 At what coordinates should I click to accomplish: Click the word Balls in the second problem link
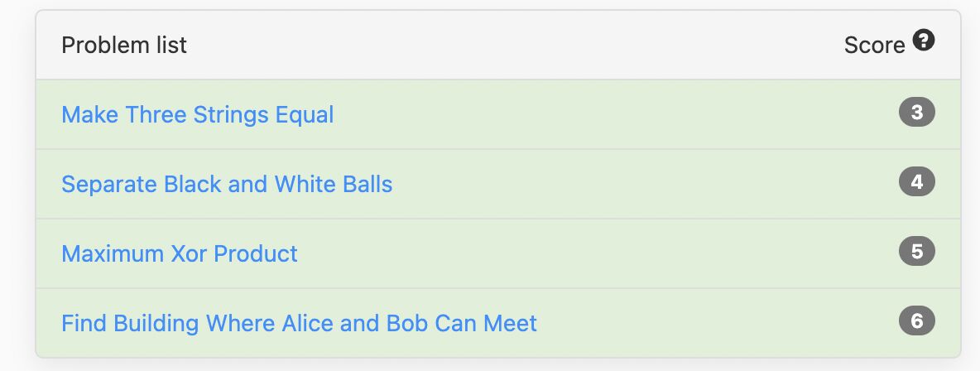[x=367, y=184]
